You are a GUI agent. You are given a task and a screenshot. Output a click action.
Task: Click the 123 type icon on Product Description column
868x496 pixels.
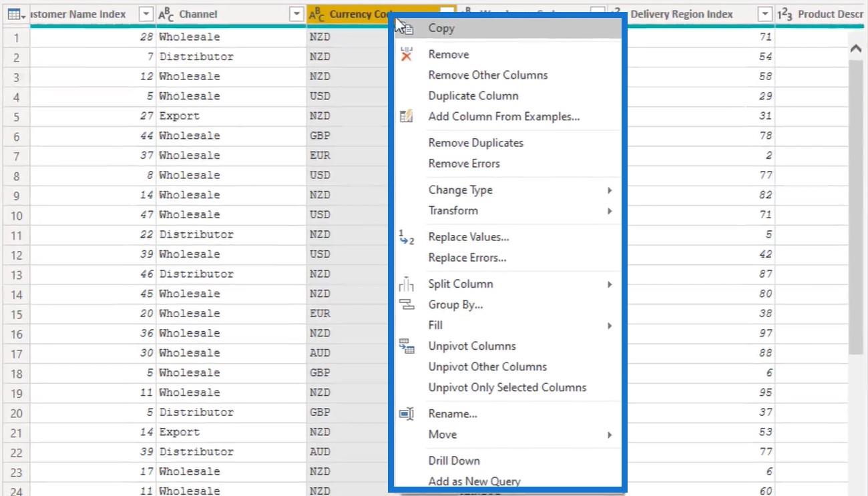click(785, 15)
